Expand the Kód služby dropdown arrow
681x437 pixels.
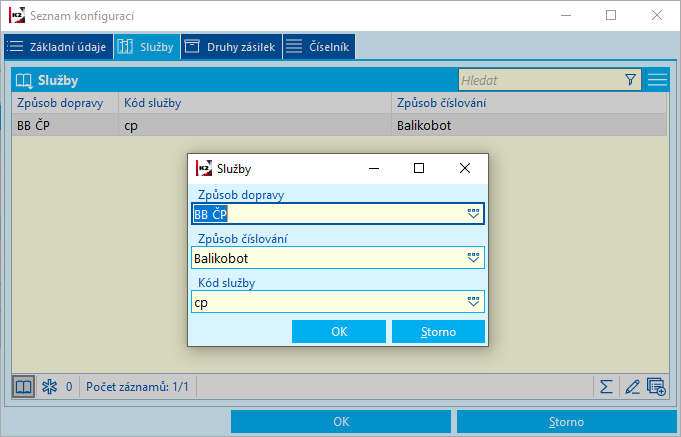(473, 302)
